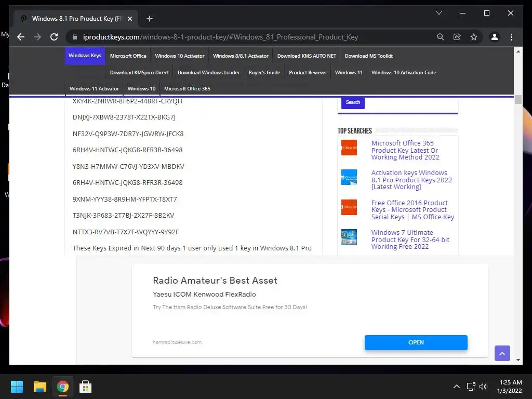Open Product Reviews menu item
Screen dimensions: 532x399
(308, 73)
